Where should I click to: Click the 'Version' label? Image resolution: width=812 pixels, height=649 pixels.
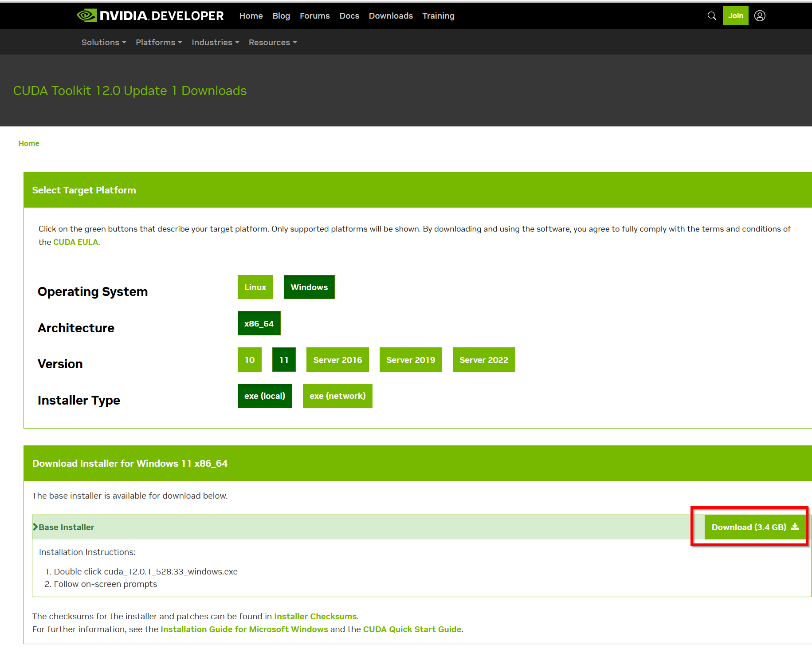coord(60,364)
